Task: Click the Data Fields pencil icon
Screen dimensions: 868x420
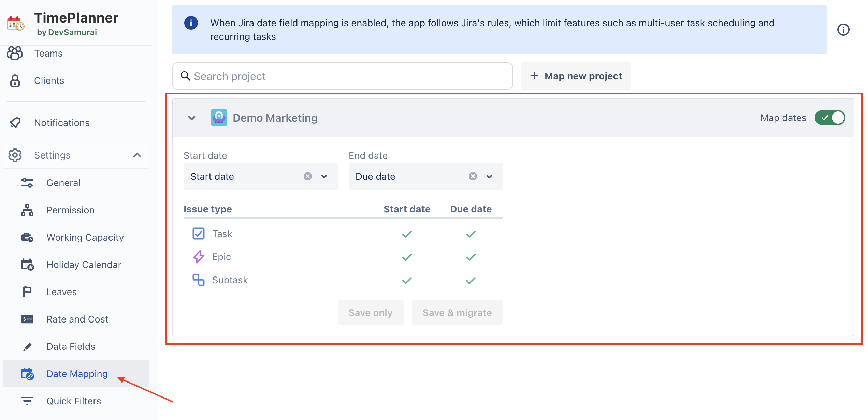Action: click(x=27, y=347)
